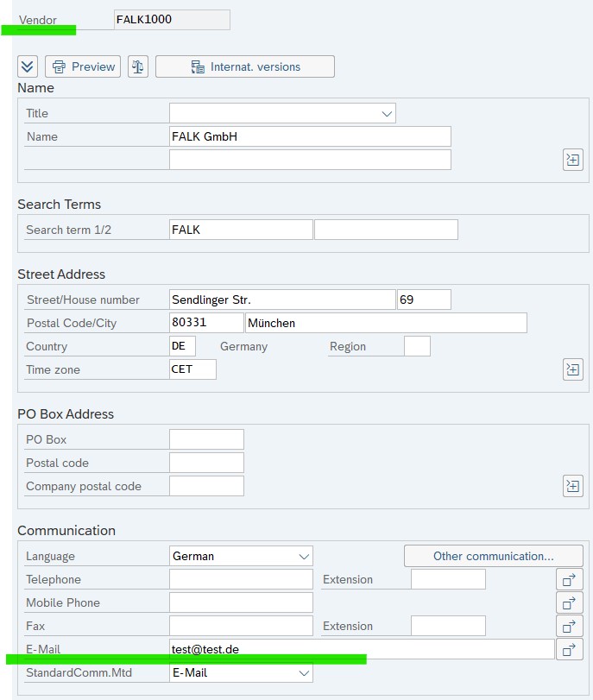
Task: Click the City field München
Action: pyautogui.click(x=386, y=323)
